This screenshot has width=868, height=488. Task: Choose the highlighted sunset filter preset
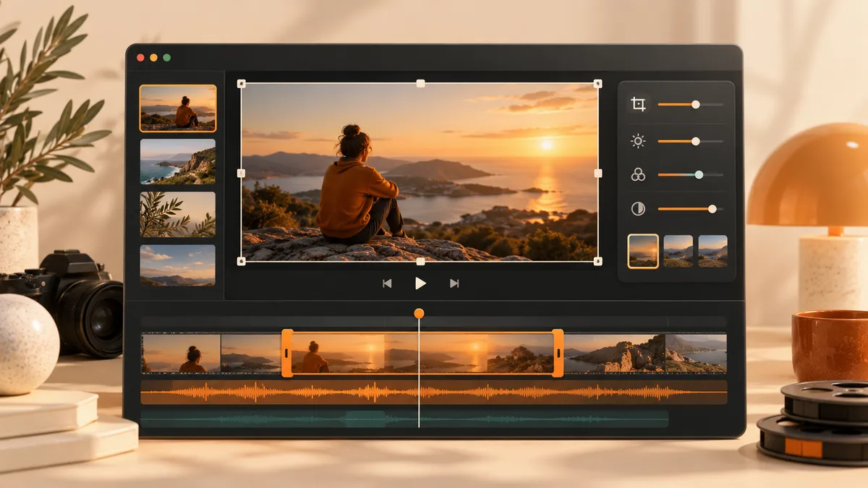[x=643, y=251]
